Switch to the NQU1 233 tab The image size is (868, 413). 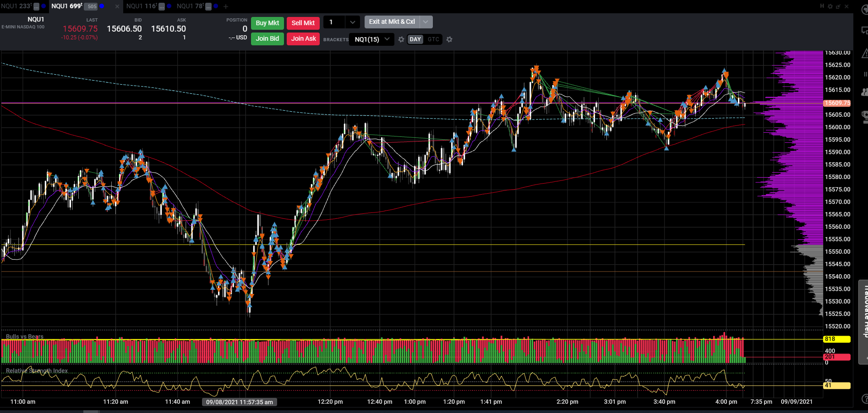click(16, 6)
